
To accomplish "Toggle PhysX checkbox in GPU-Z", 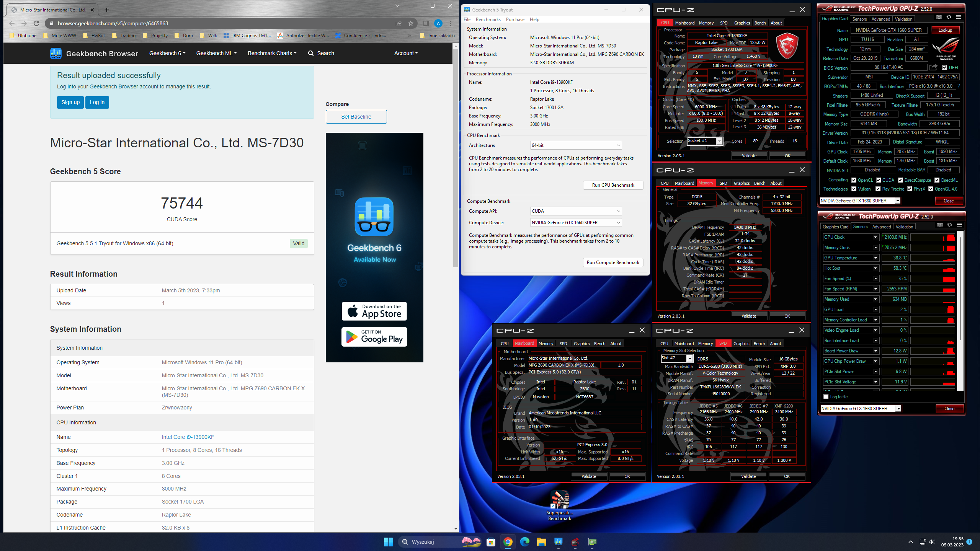I will click(x=910, y=189).
